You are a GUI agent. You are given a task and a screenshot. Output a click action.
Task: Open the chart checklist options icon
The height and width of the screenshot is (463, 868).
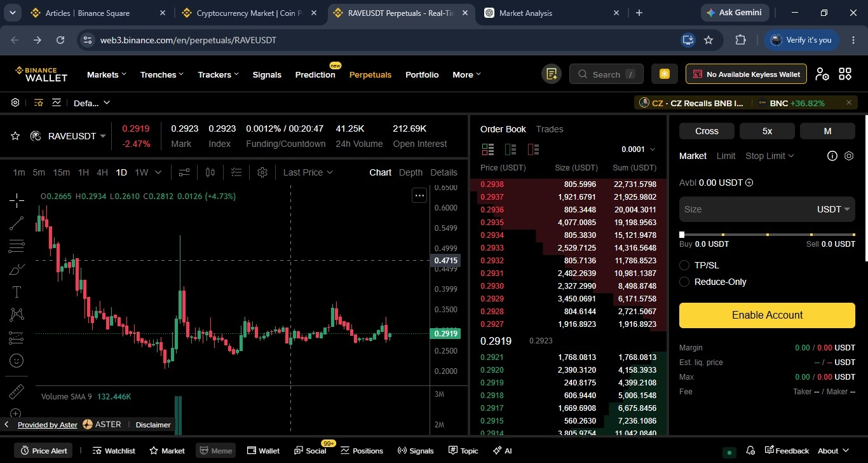pyautogui.click(x=236, y=172)
